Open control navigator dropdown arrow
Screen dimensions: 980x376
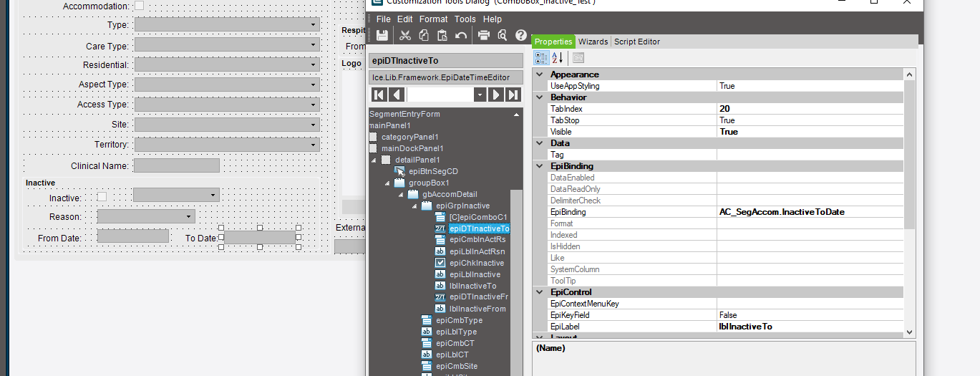point(480,95)
